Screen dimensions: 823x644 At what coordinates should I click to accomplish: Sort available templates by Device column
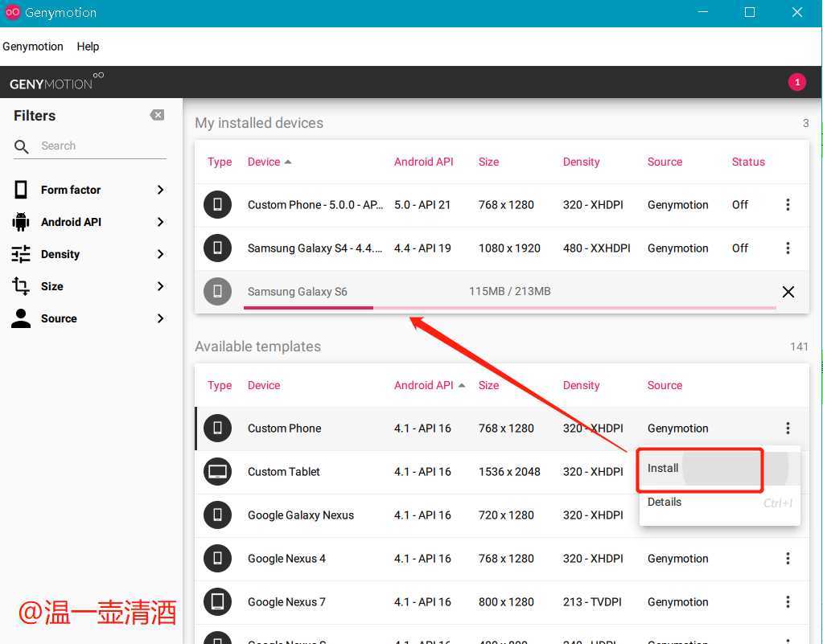click(264, 385)
